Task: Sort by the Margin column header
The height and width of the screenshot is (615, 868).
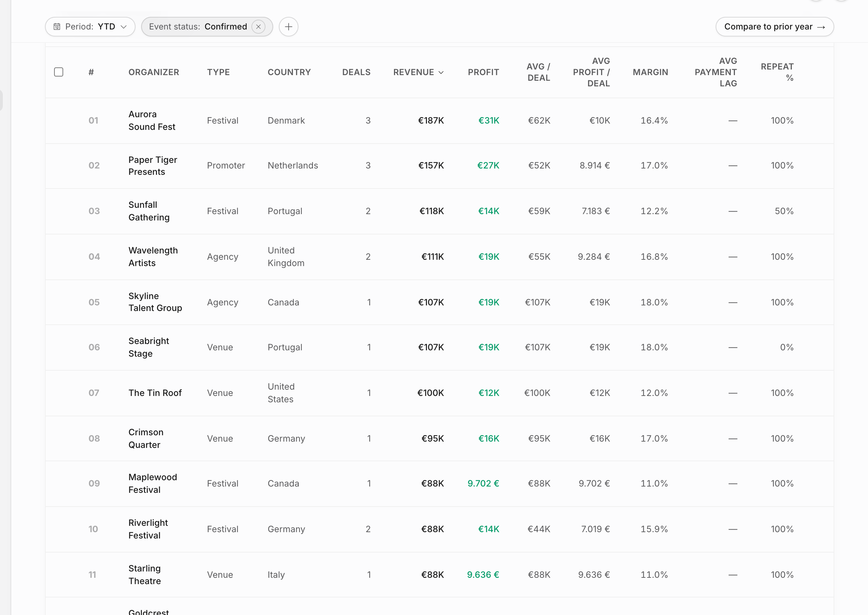Action: (x=650, y=72)
